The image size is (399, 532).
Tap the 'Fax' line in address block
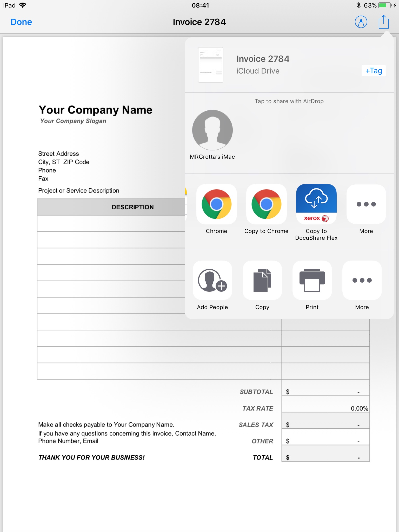43,179
